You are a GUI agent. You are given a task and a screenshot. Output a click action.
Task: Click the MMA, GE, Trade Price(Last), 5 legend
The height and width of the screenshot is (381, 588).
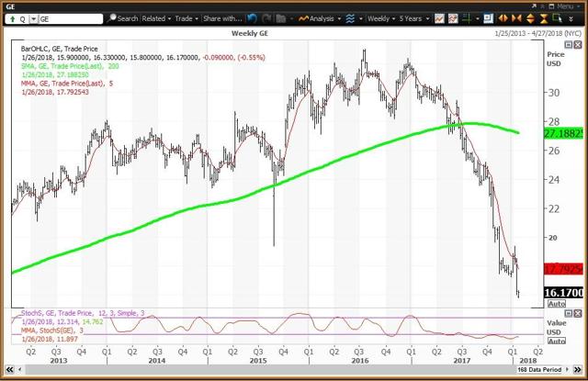click(x=67, y=84)
